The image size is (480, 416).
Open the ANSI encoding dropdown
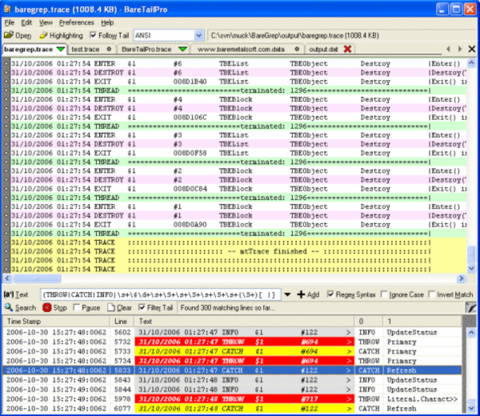[199, 35]
